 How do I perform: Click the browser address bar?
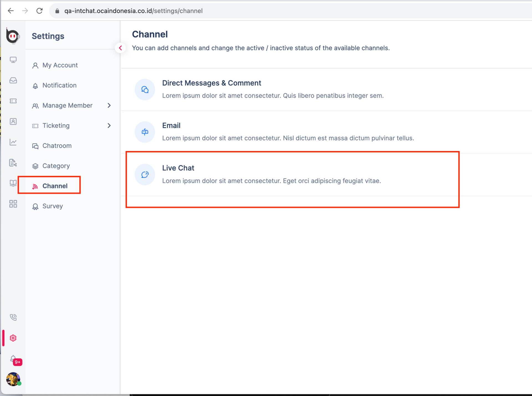tap(249, 11)
